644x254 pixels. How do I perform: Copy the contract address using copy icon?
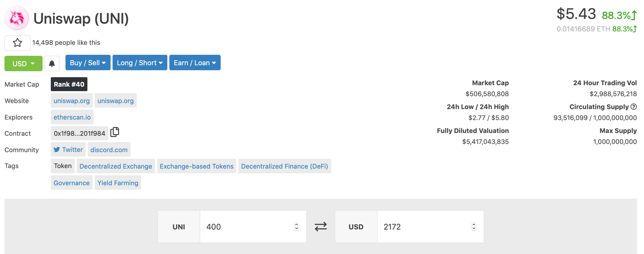tap(115, 132)
